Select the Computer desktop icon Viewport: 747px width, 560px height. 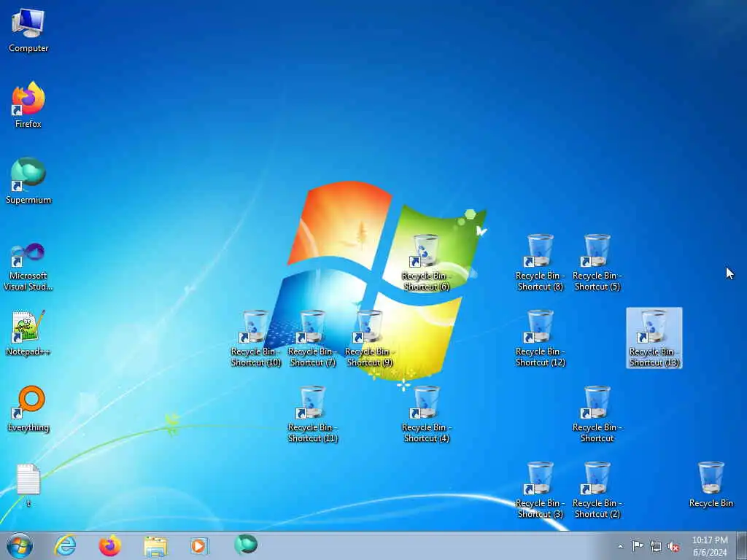pyautogui.click(x=28, y=31)
